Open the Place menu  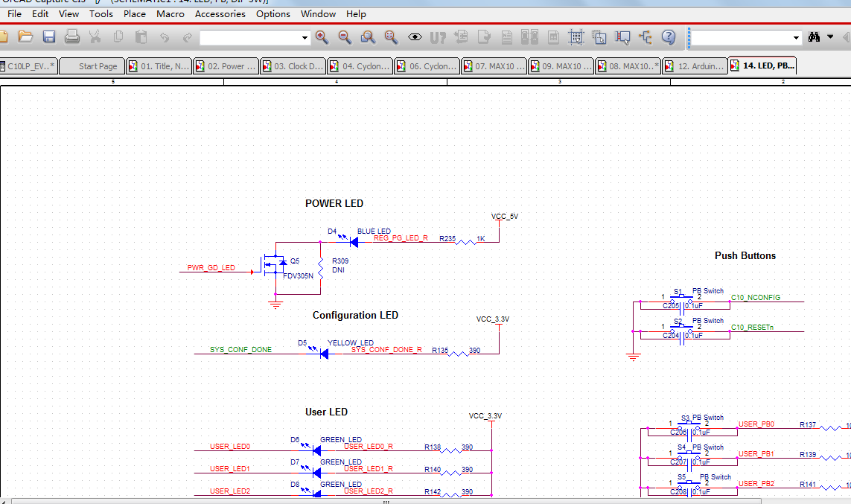coord(135,14)
